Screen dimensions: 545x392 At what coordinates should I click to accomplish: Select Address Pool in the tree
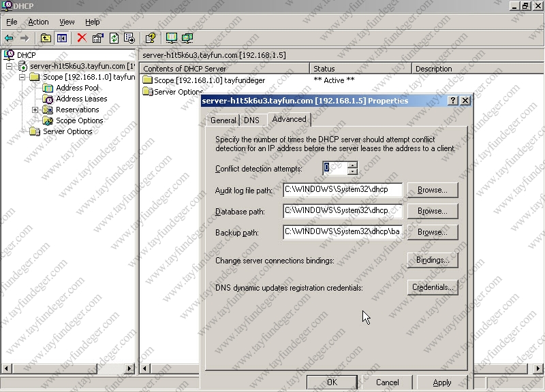(x=77, y=88)
